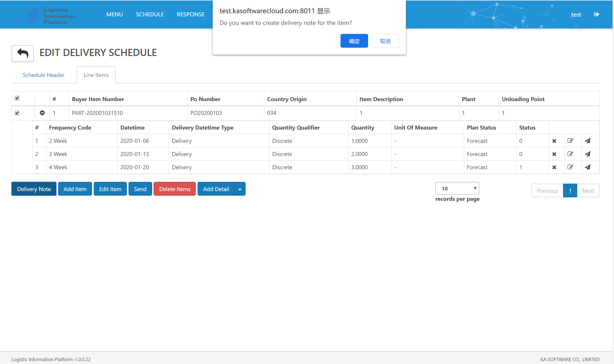The image size is (614, 364).
Task: Go to the Previous page
Action: (x=547, y=191)
